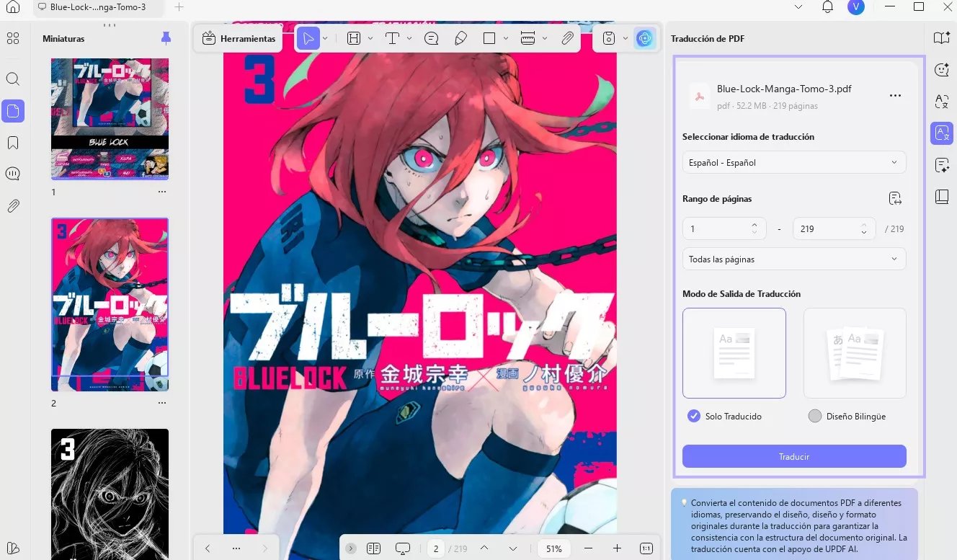Click the starting page range field showing 1
The width and height of the screenshot is (957, 560).
tap(724, 228)
